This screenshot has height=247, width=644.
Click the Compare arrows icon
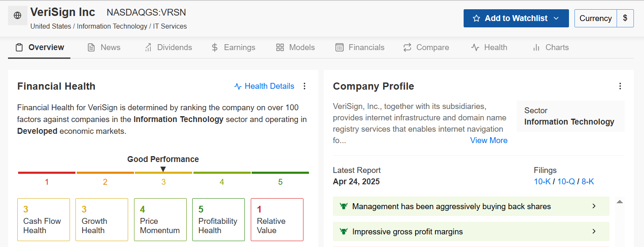point(407,48)
